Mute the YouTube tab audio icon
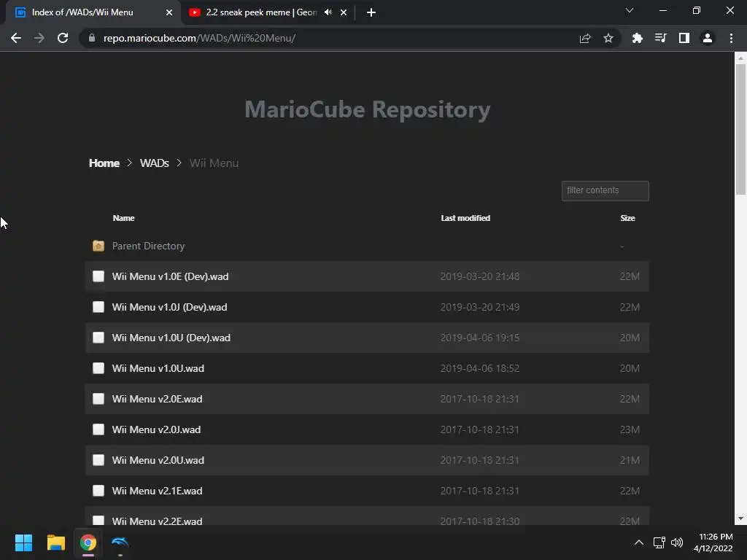The height and width of the screenshot is (560, 747). click(x=328, y=12)
